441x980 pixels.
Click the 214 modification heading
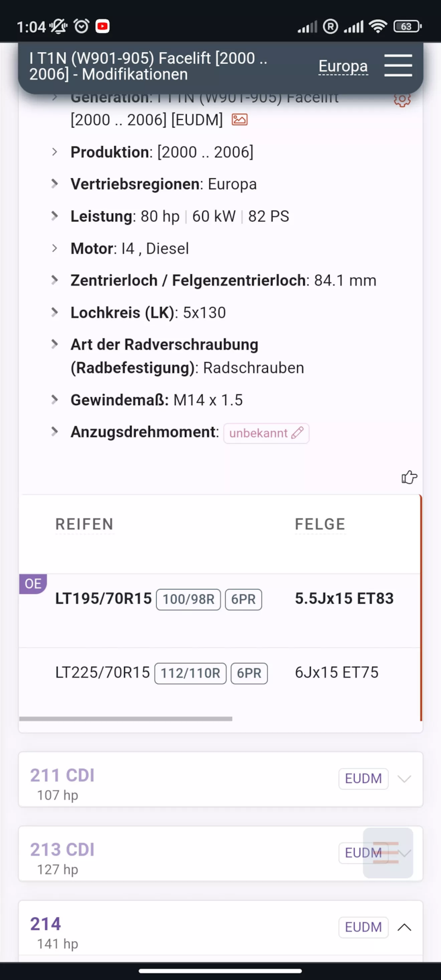[46, 924]
